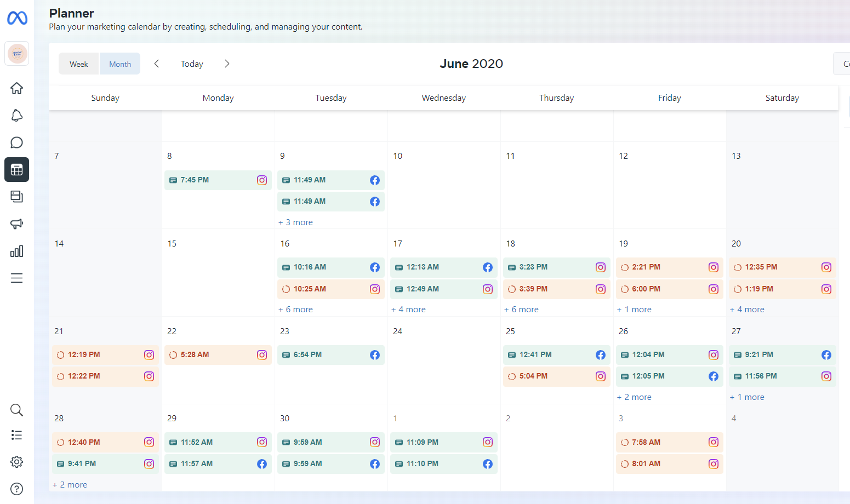
Task: Show "+ 2 more" posts on June 28
Action: [70, 485]
